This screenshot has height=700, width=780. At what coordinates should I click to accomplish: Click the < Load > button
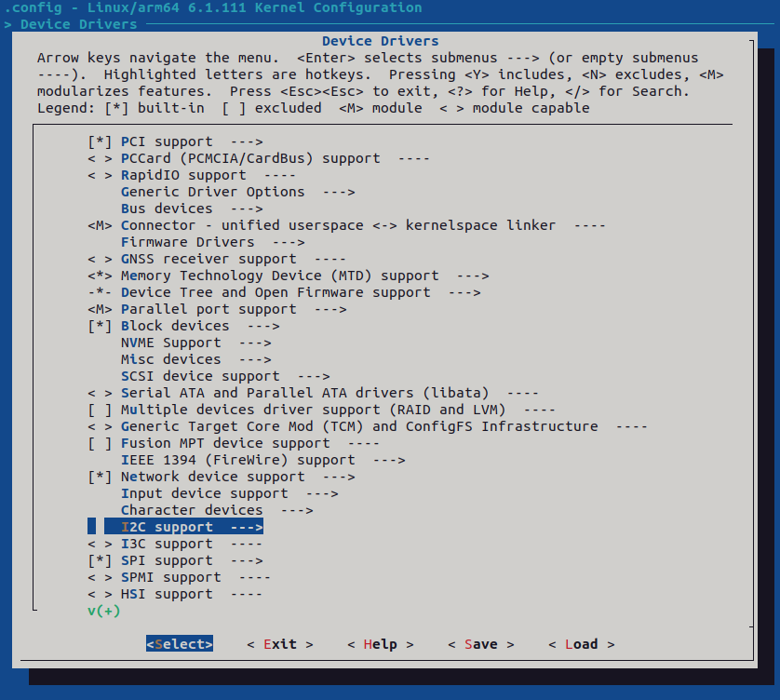[582, 644]
